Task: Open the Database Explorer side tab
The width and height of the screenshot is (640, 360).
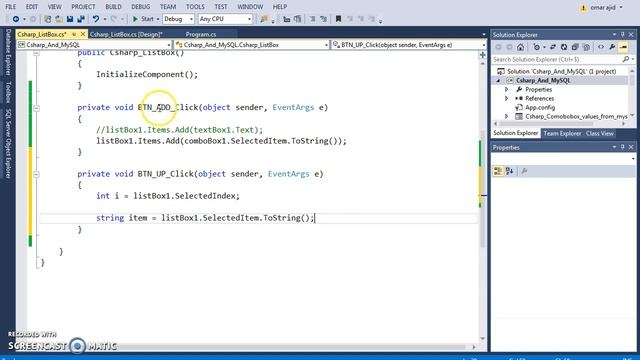Action: pyautogui.click(x=8, y=52)
